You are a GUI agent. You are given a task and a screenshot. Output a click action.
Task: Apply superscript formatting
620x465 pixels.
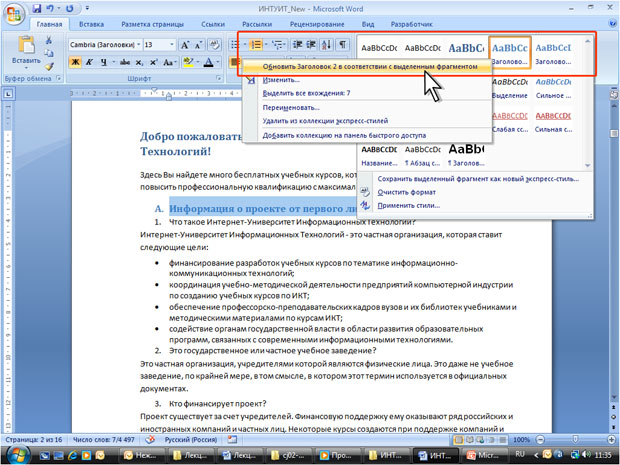point(153,62)
